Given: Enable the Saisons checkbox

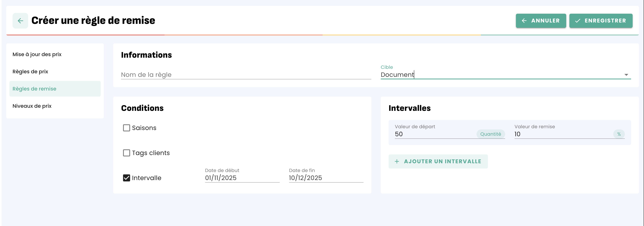Looking at the screenshot, I should (x=127, y=128).
